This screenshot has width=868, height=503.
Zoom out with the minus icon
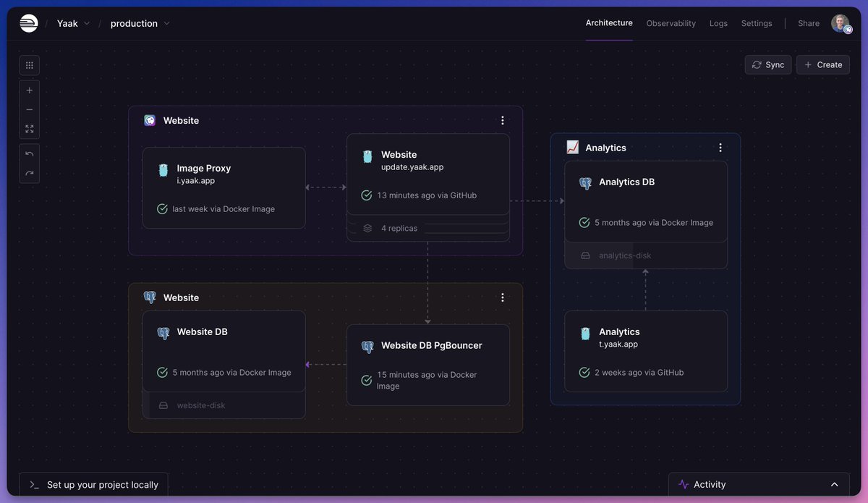[x=30, y=110]
